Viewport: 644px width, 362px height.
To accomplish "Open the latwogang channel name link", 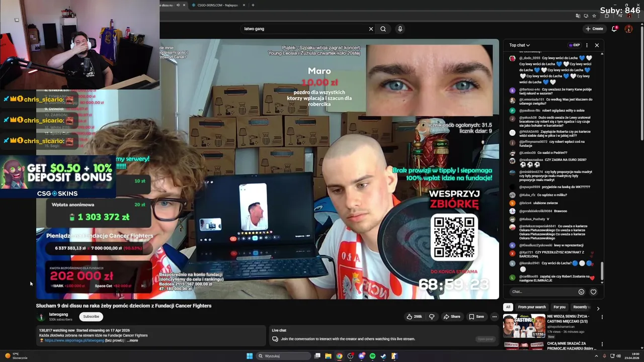I will tap(58, 314).
